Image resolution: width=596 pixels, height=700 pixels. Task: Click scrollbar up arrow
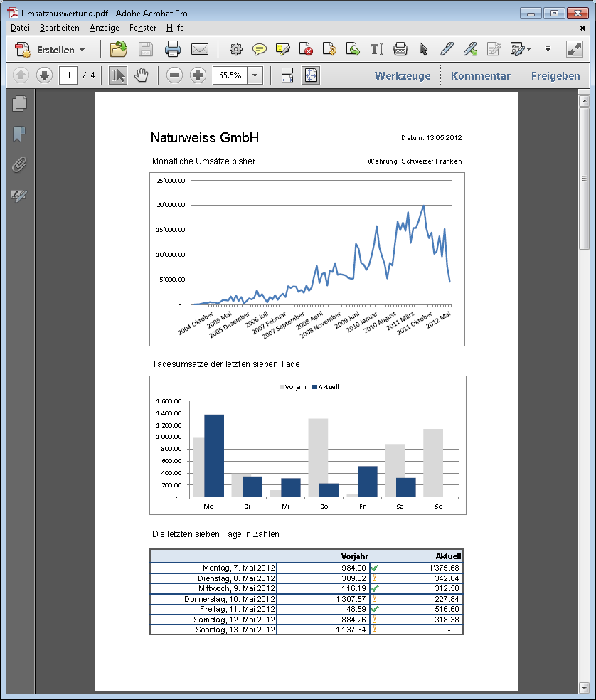point(584,101)
